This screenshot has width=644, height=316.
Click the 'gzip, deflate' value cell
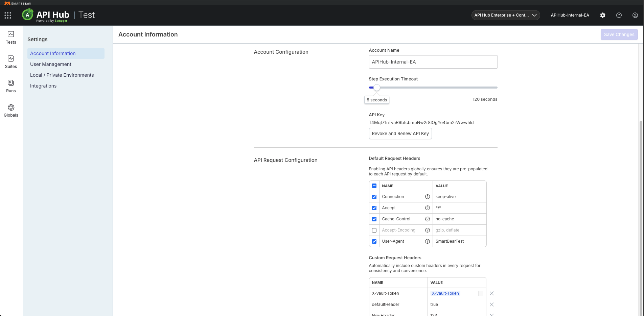click(x=459, y=230)
